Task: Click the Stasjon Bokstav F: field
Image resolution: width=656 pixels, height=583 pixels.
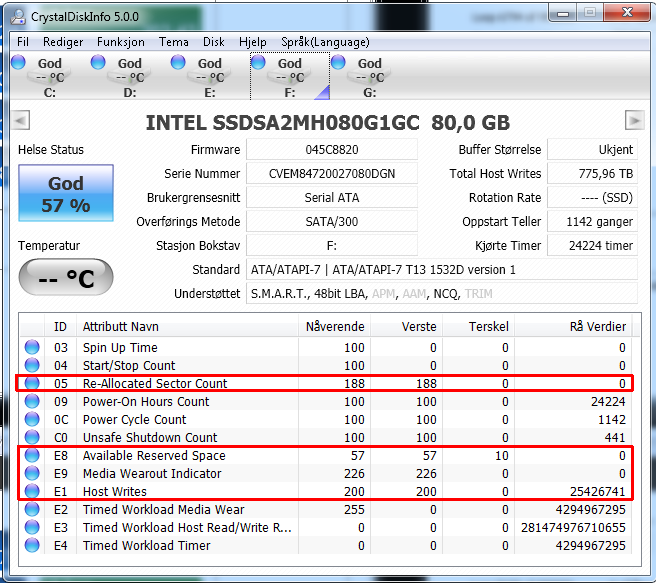Action: [332, 245]
